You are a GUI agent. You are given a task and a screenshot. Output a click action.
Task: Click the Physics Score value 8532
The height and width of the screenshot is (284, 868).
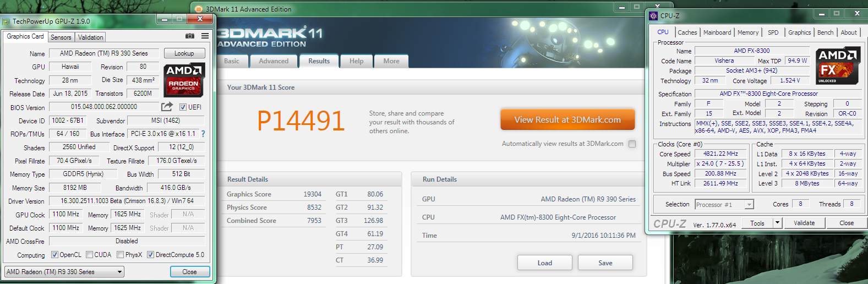pyautogui.click(x=314, y=207)
